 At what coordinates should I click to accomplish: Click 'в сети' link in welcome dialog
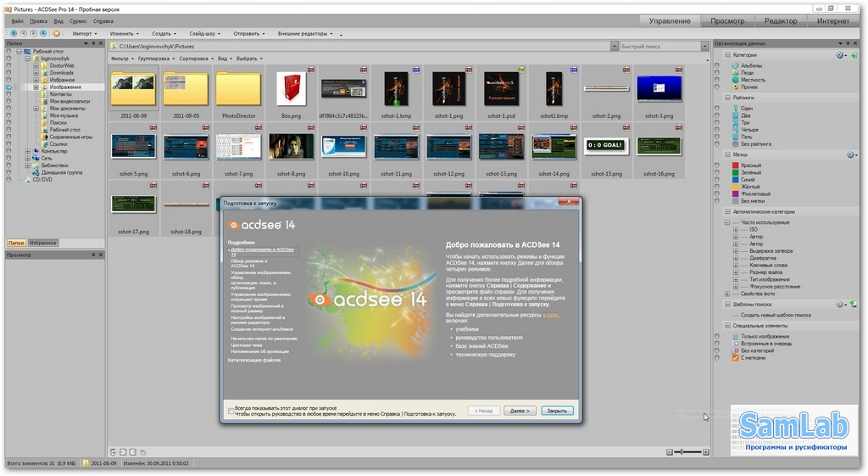(x=550, y=316)
